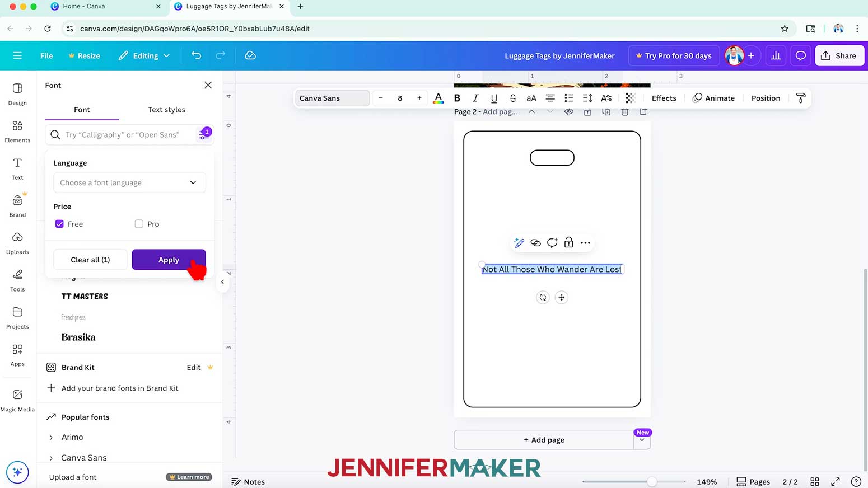
Task: Toggle italic formatting
Action: coord(475,98)
